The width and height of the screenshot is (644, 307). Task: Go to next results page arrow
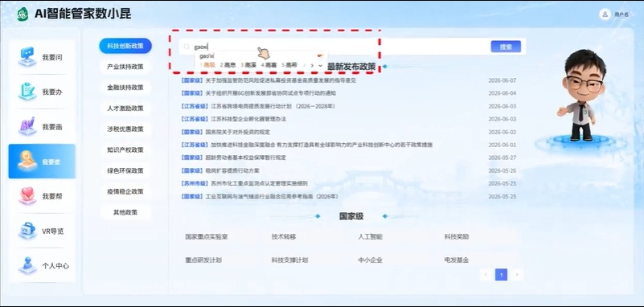tap(517, 275)
